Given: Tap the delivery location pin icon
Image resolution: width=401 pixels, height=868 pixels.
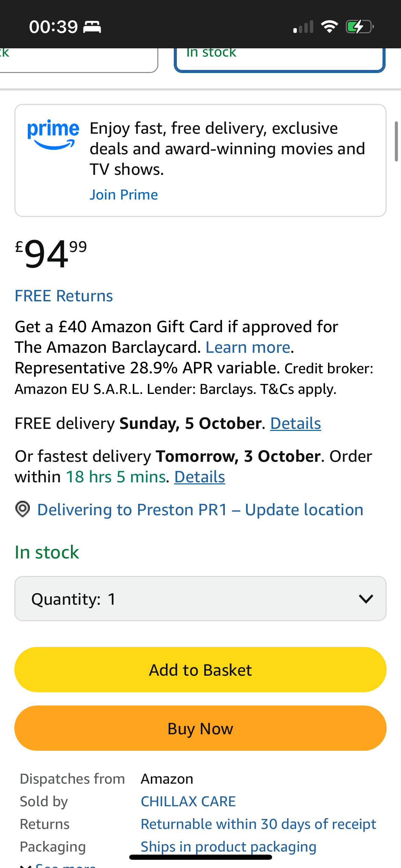Looking at the screenshot, I should pyautogui.click(x=23, y=509).
